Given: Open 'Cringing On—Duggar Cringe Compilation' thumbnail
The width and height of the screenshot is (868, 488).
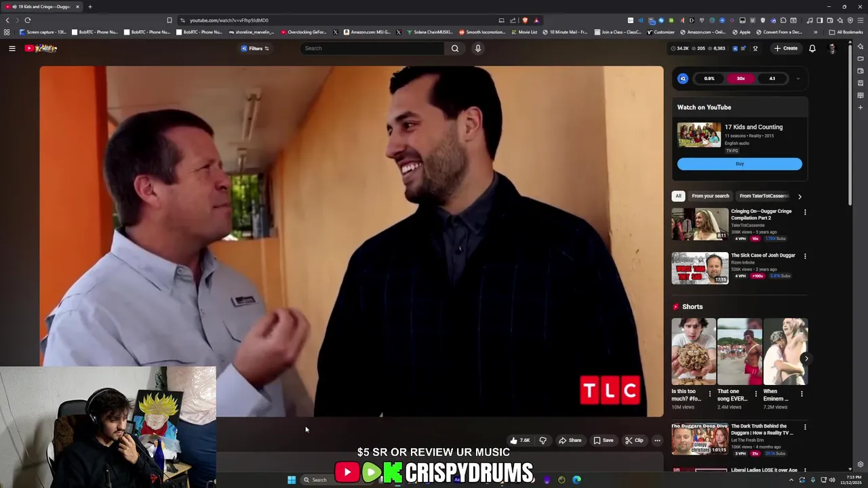Looking at the screenshot, I should tap(700, 224).
